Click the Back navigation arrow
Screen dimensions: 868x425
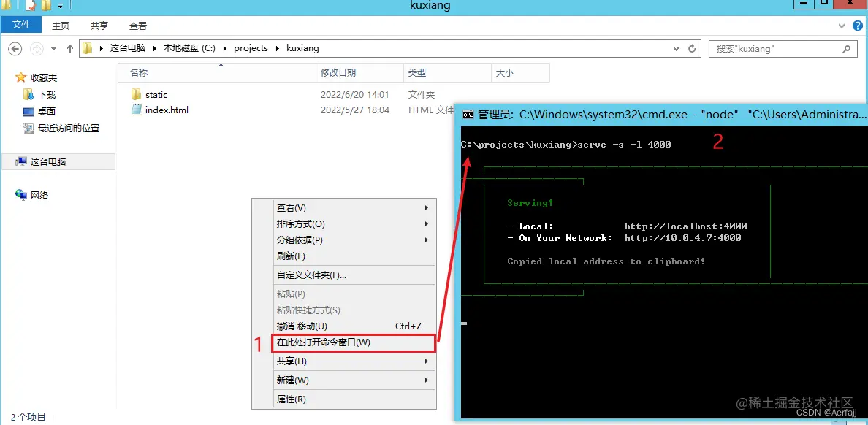coord(15,49)
